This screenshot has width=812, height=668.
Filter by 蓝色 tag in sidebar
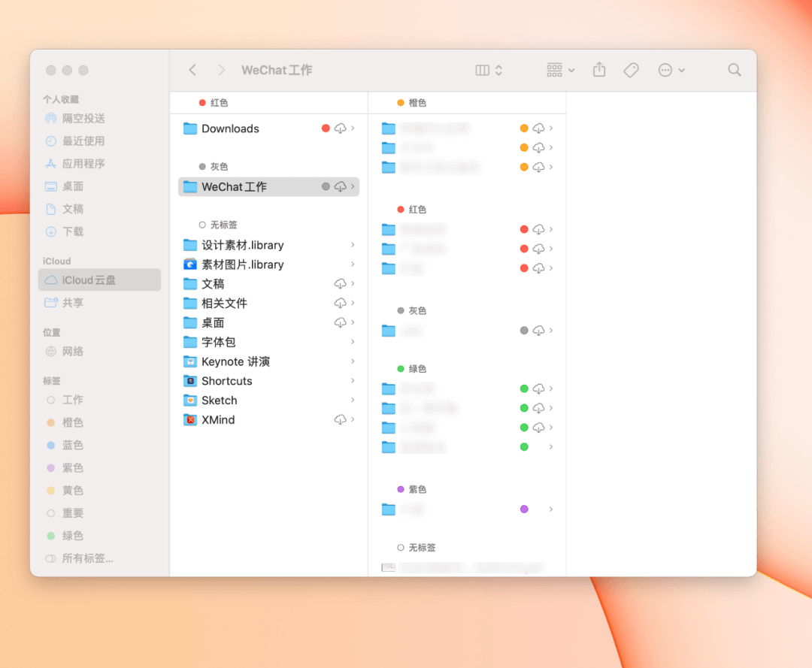pos(99,445)
